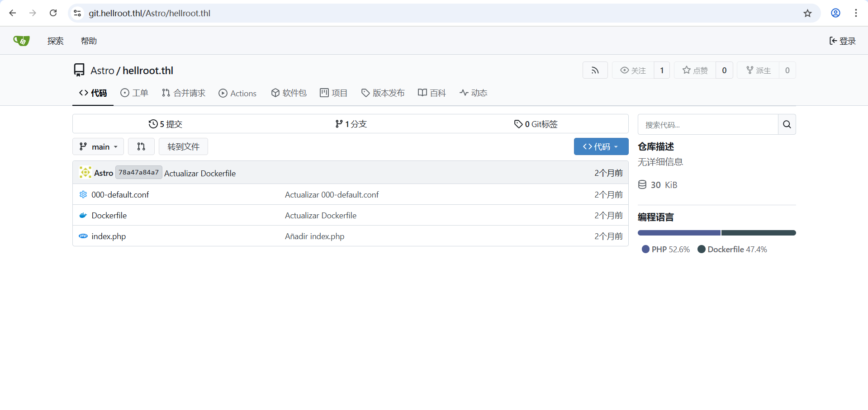Click the 登录 sign-in link

[843, 41]
